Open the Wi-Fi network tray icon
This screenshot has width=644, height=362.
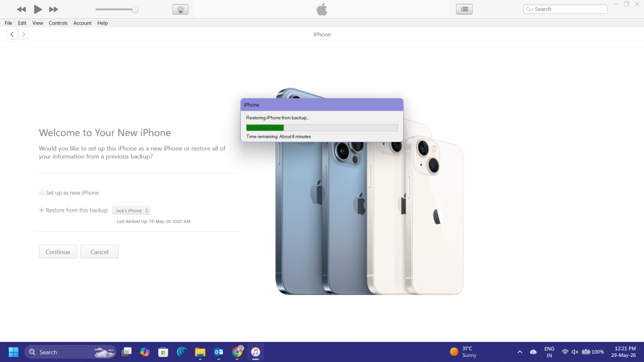coord(565,352)
